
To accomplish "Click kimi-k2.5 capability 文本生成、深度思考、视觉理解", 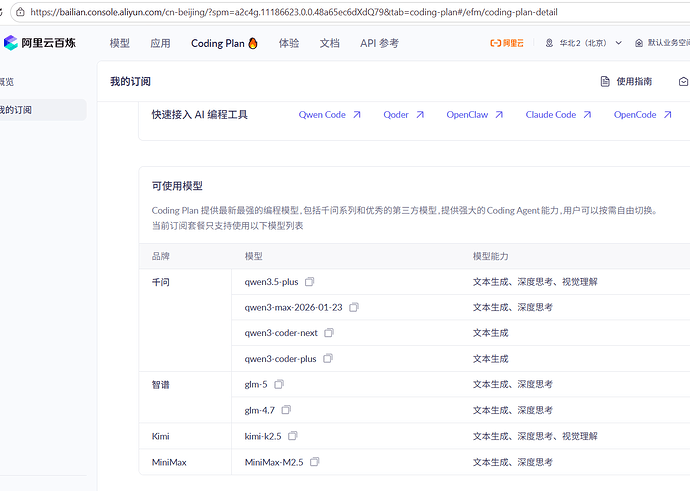I will [535, 436].
